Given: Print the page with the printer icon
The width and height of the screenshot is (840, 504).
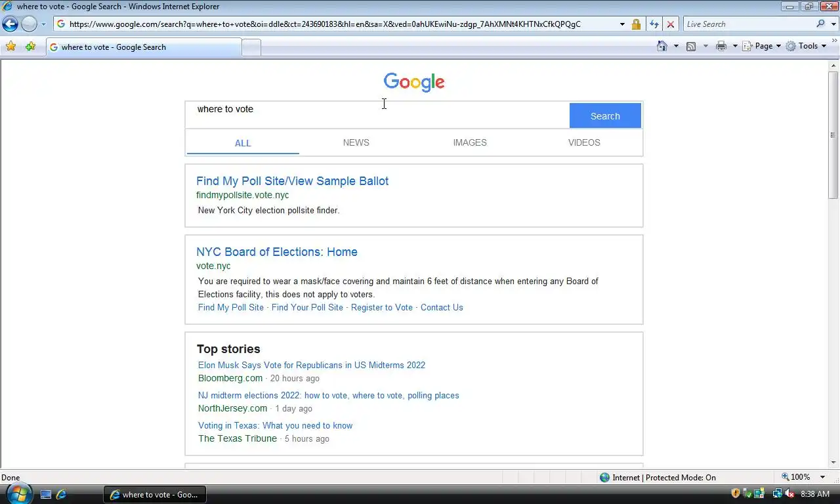Looking at the screenshot, I should click(x=721, y=46).
